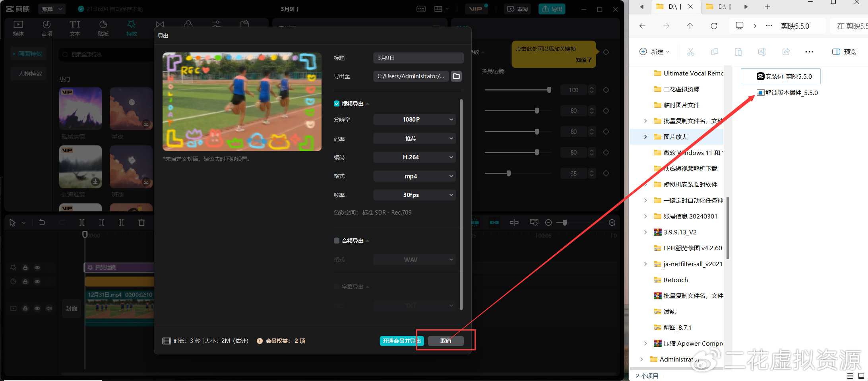Dismiss the keyframe tip with 知道了

584,60
